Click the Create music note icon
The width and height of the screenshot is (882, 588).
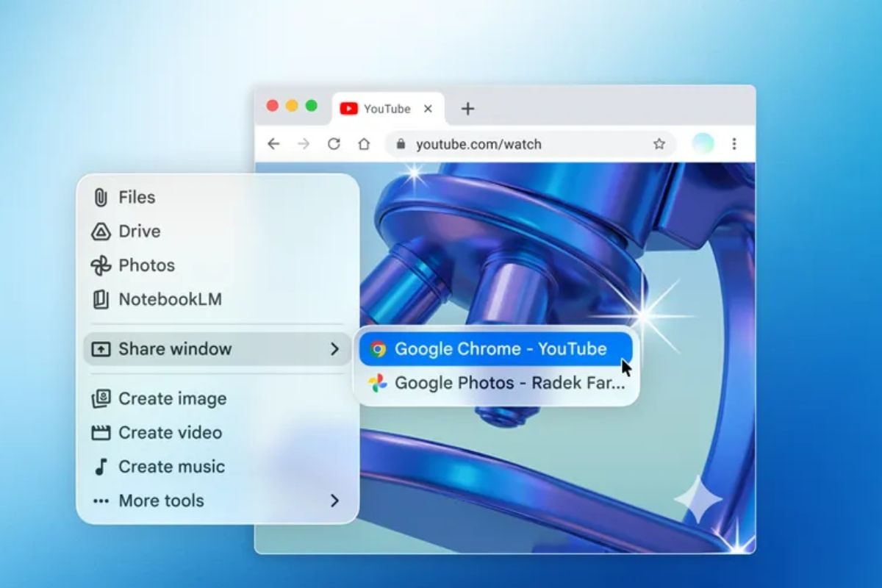101,467
